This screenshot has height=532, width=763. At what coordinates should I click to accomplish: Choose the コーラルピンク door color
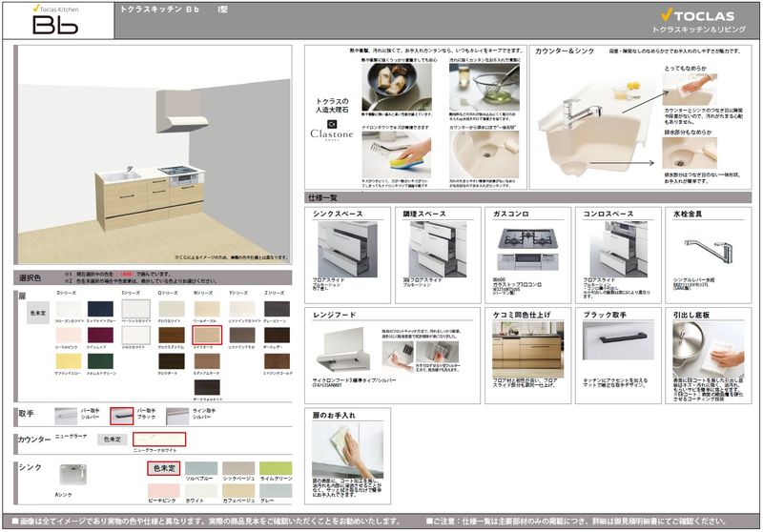(69, 335)
